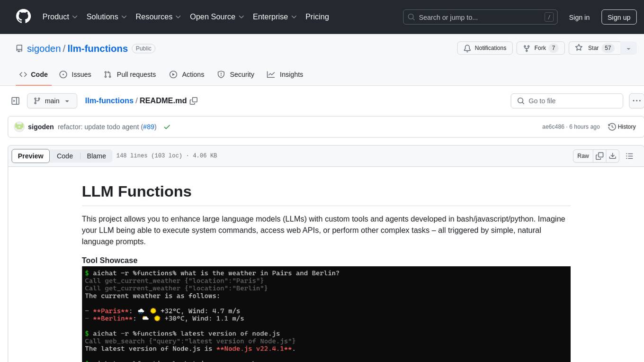Expand the Solutions menu
The width and height of the screenshot is (644, 362).
[x=107, y=17]
